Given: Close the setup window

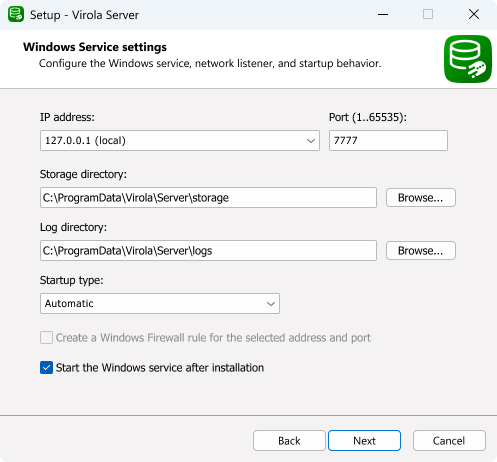Looking at the screenshot, I should click(x=474, y=14).
